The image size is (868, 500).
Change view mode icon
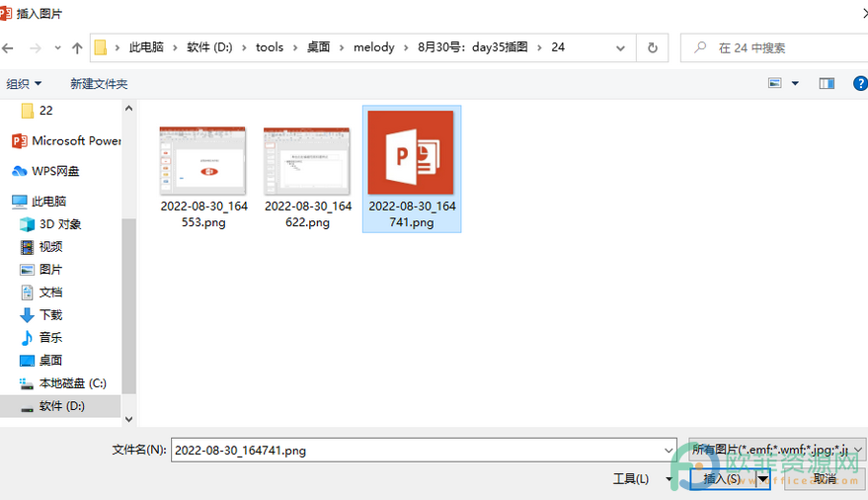click(775, 84)
